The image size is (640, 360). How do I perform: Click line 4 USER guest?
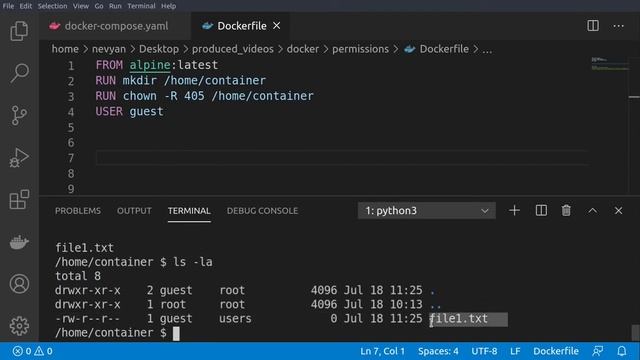pyautogui.click(x=129, y=111)
